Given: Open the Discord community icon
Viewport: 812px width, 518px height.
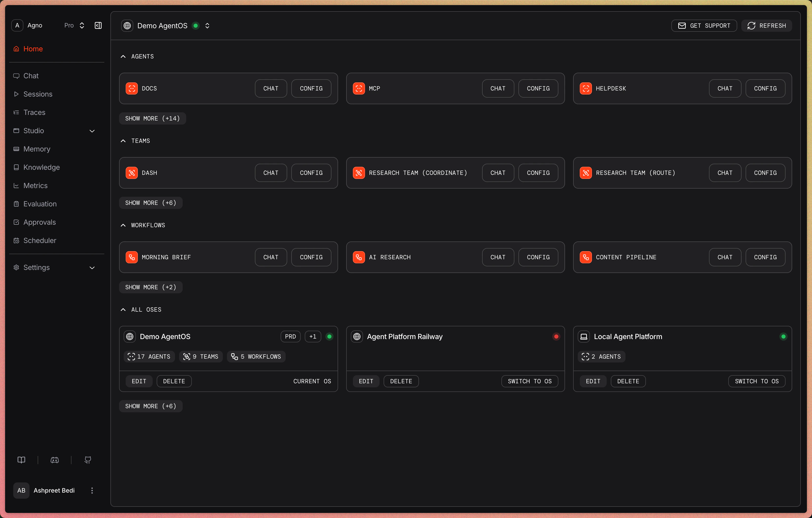Looking at the screenshot, I should coord(55,460).
